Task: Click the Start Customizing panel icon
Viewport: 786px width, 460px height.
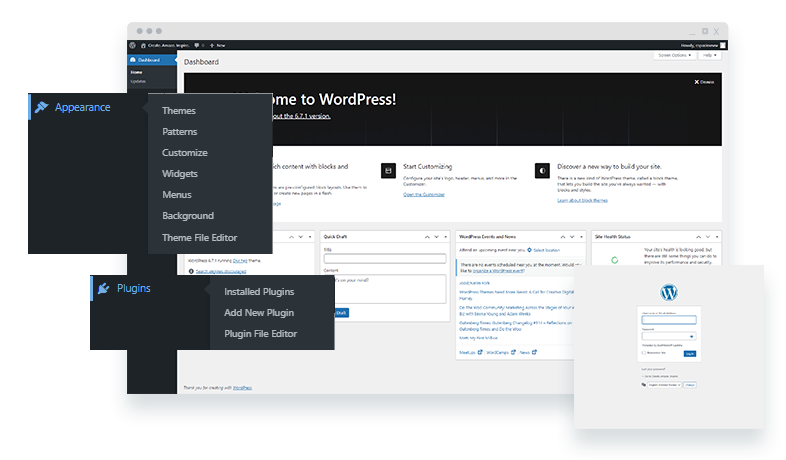Action: [x=388, y=171]
